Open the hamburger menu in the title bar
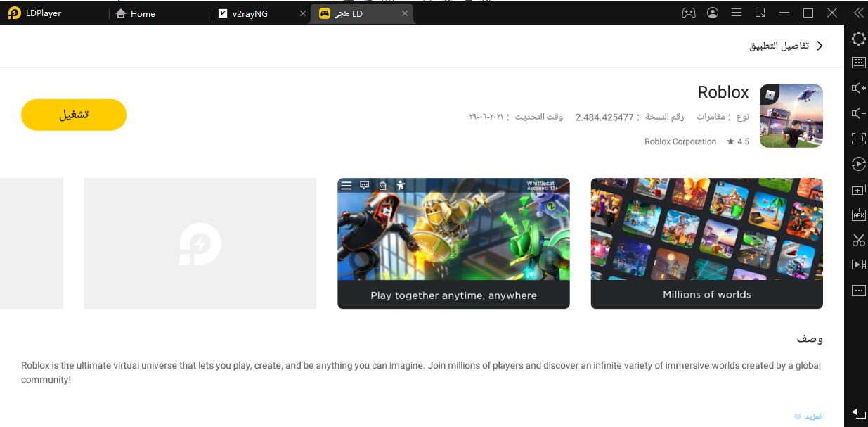868x427 pixels. click(737, 13)
